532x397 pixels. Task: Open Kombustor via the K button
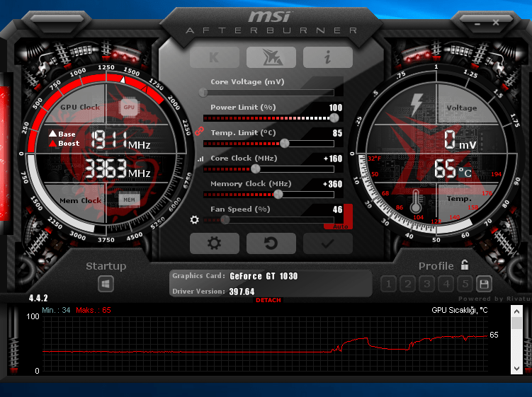click(x=215, y=57)
